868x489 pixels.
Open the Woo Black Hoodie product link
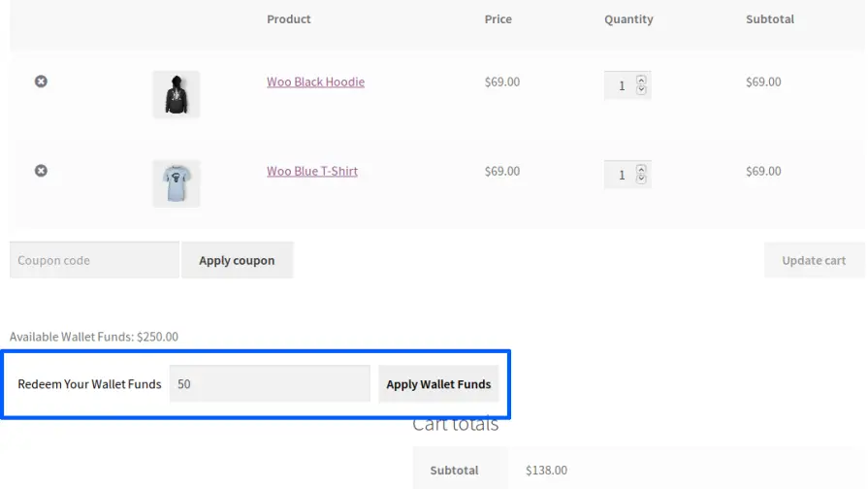[315, 82]
